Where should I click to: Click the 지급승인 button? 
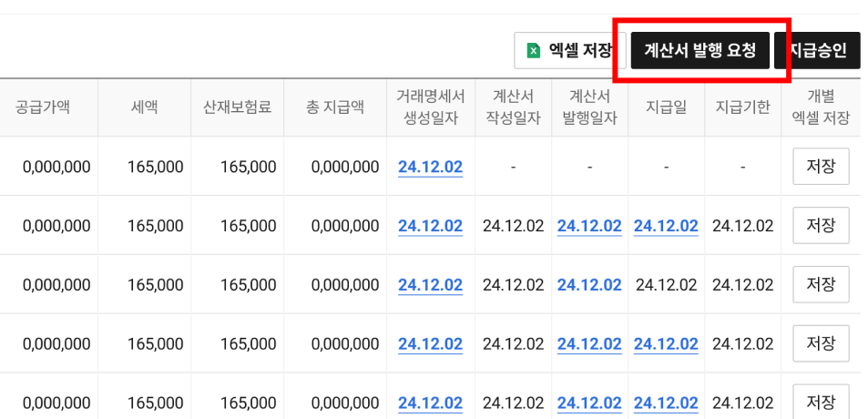tap(818, 50)
